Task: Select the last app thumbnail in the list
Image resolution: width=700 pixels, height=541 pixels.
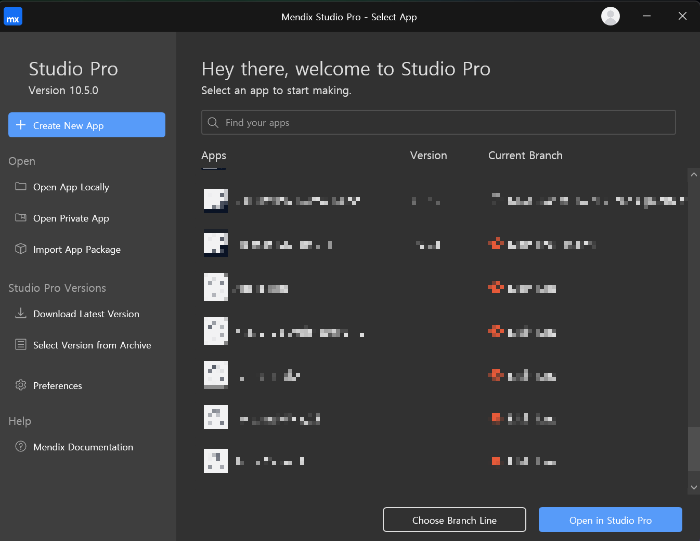Action: (x=216, y=461)
